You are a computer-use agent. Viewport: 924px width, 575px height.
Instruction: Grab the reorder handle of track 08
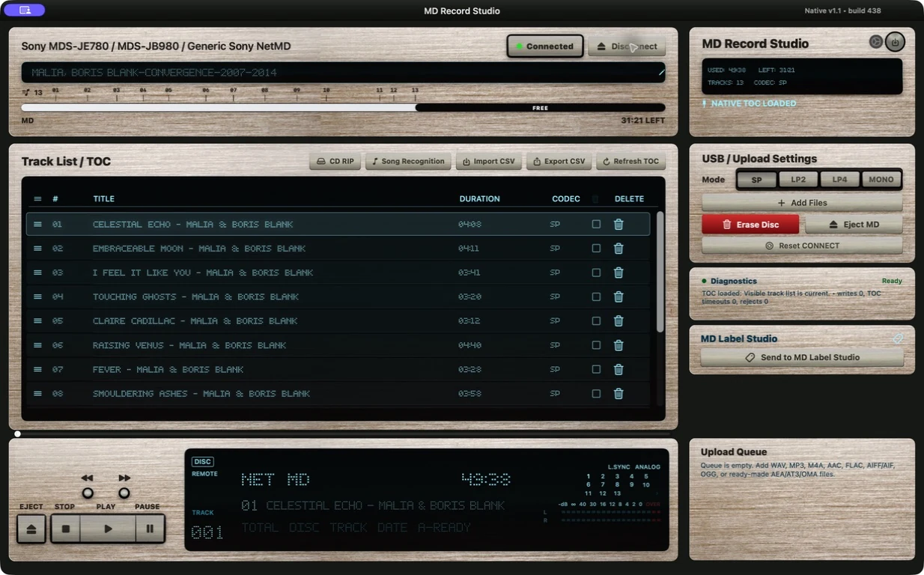pos(37,393)
